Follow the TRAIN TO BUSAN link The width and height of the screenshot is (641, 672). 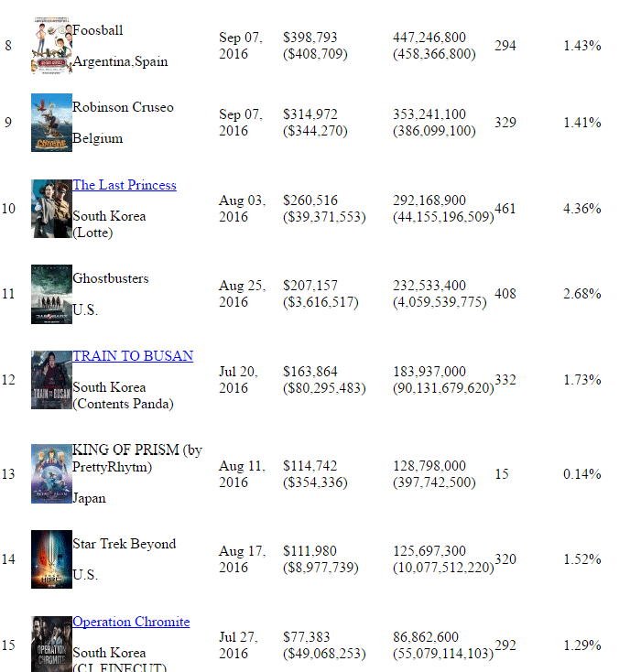(133, 356)
